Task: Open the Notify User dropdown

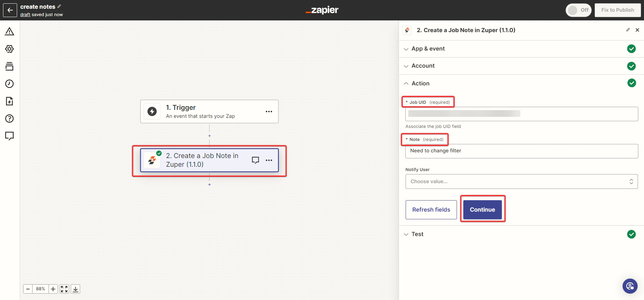Action: [x=522, y=181]
